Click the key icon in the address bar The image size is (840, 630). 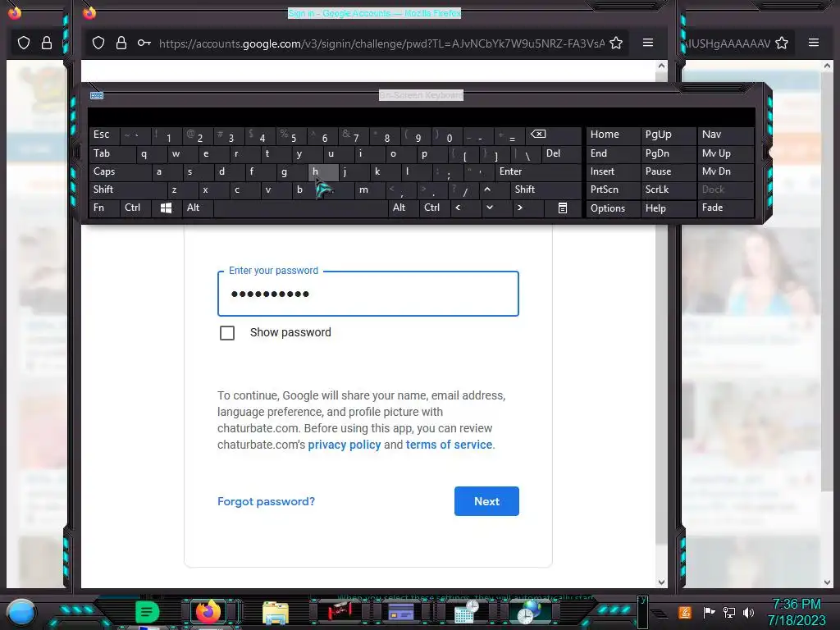(x=144, y=43)
